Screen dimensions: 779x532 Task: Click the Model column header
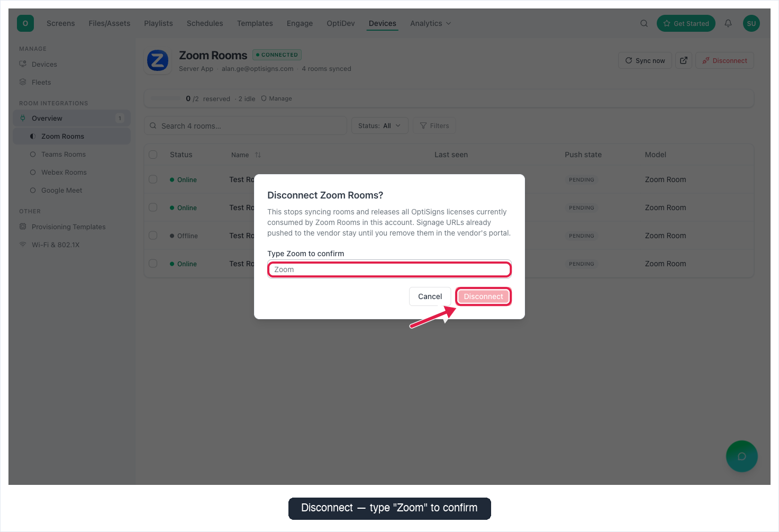(656, 155)
